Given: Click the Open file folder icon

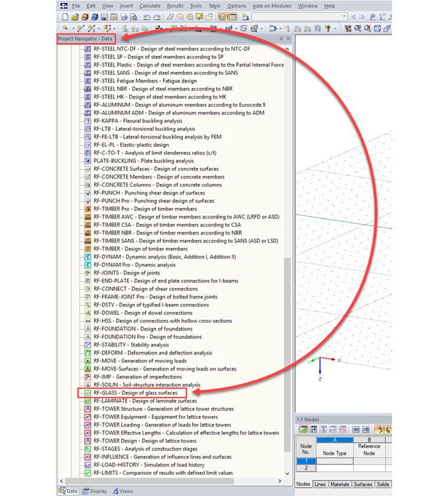Looking at the screenshot, I should pyautogui.click(x=75, y=16).
